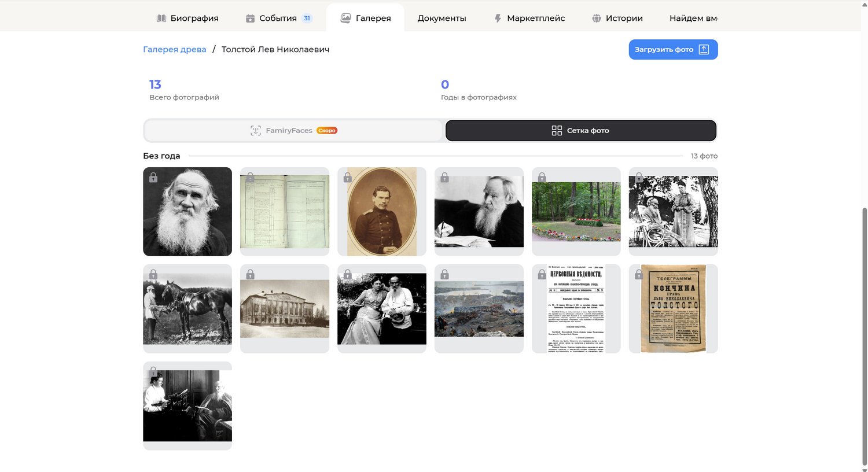Click the lock icon on the Кончина telegram poster
Screen dimensions: 868x472
[639, 274]
